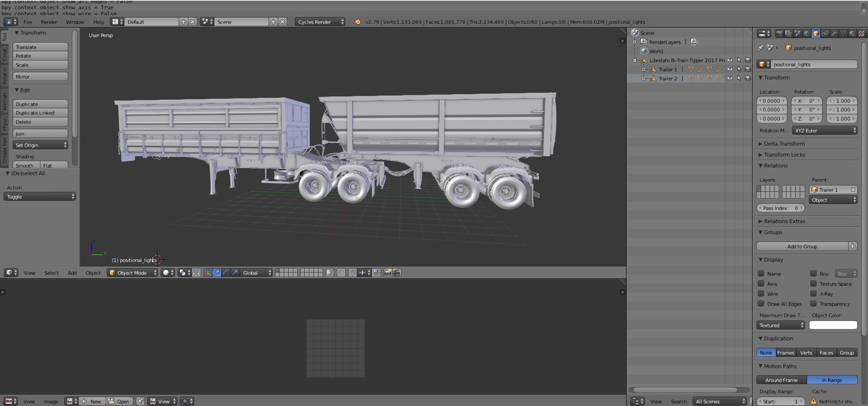Disable rendering for Librelato Bi-Train Tipper row
Viewport: 868px width, 406px height.
(748, 60)
